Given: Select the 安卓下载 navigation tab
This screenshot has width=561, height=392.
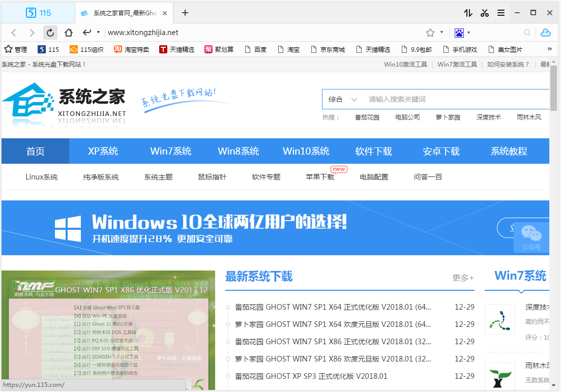Looking at the screenshot, I should (441, 152).
